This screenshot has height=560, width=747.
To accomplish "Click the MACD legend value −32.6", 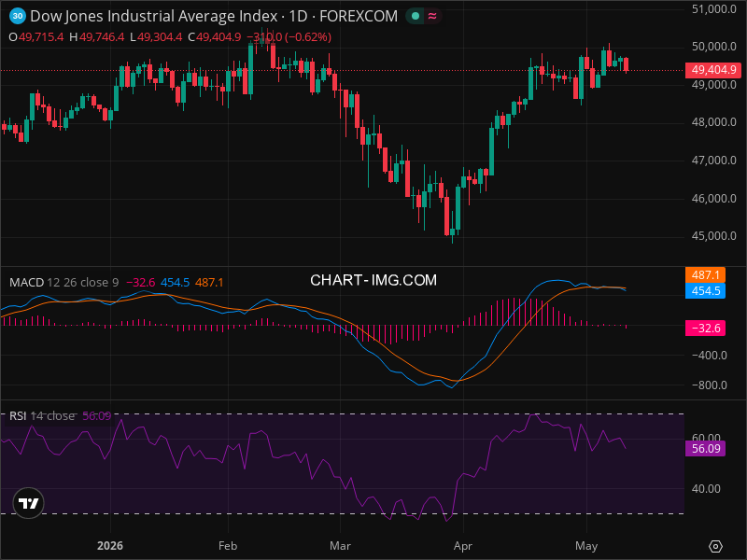I will tap(141, 283).
